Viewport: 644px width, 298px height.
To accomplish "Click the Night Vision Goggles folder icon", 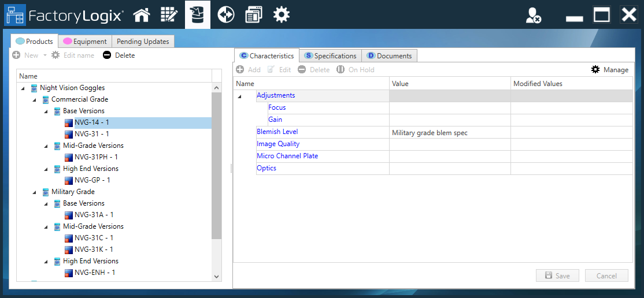I will [34, 88].
